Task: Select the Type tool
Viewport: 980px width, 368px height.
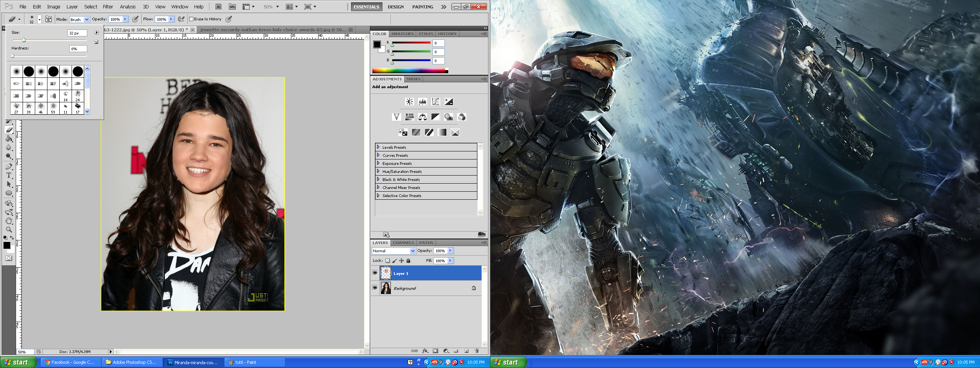Action: tap(9, 175)
